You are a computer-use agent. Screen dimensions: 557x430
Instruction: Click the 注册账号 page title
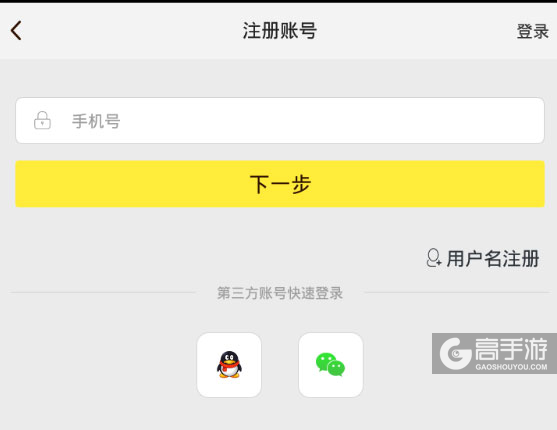[280, 31]
